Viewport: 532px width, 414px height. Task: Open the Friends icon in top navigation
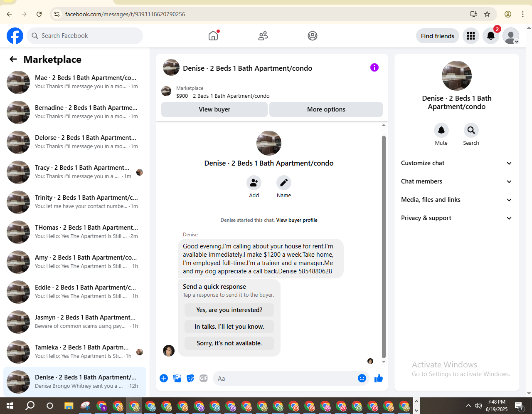(x=263, y=36)
